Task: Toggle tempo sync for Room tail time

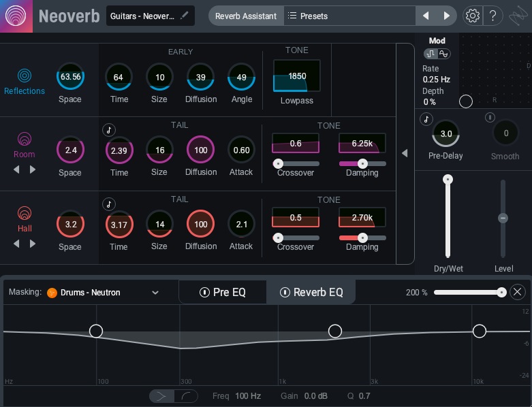Action: [109, 130]
